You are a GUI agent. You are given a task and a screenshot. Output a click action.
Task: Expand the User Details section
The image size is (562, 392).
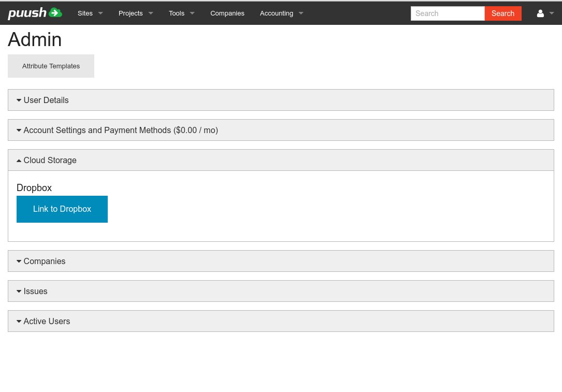[46, 100]
